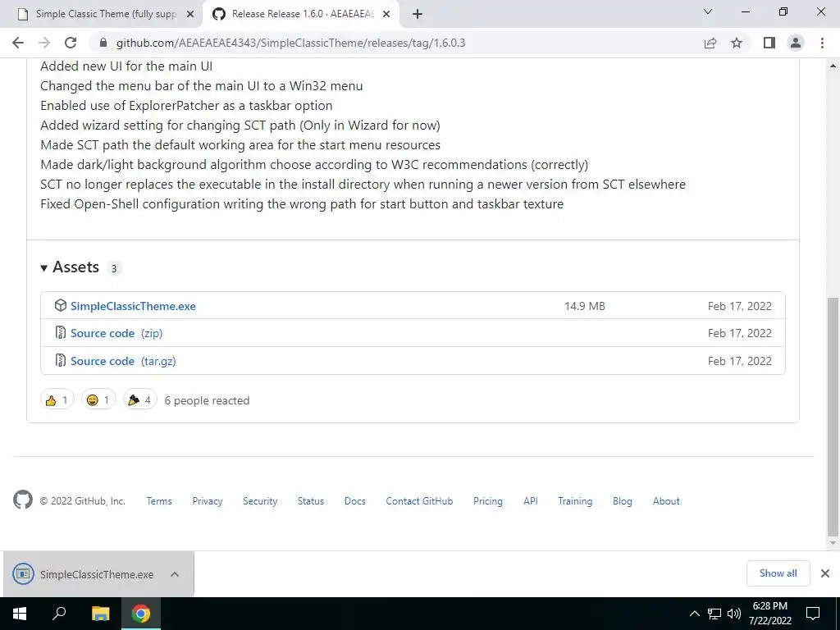The height and width of the screenshot is (630, 840).
Task: Open the Docs footer link
Action: (x=354, y=501)
